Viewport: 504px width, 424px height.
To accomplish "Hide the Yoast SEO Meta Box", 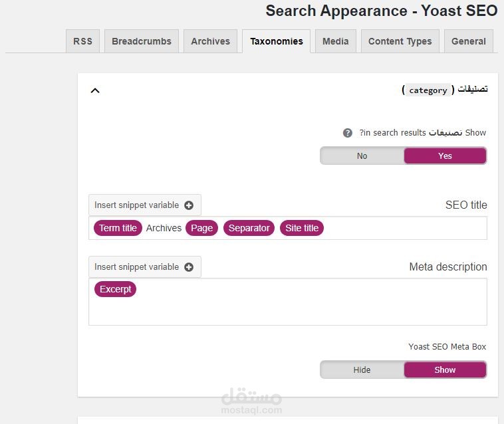I will click(362, 370).
